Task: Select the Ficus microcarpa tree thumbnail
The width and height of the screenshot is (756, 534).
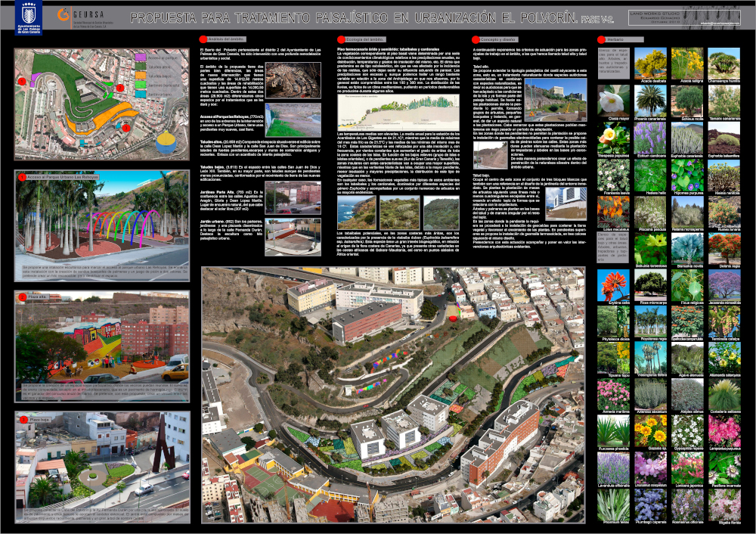Action: coord(650,285)
